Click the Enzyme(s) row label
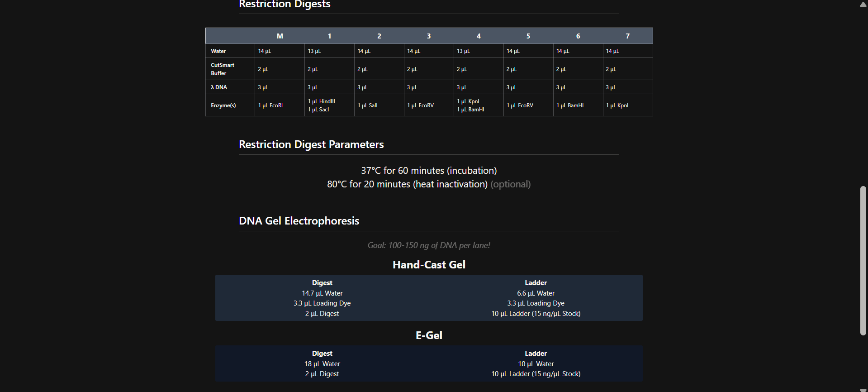This screenshot has width=868, height=392. 223,105
